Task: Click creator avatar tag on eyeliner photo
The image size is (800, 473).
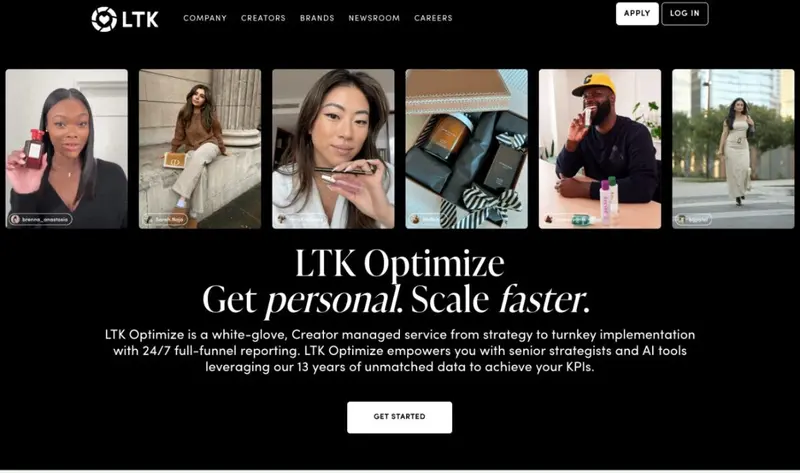Action: click(x=302, y=219)
